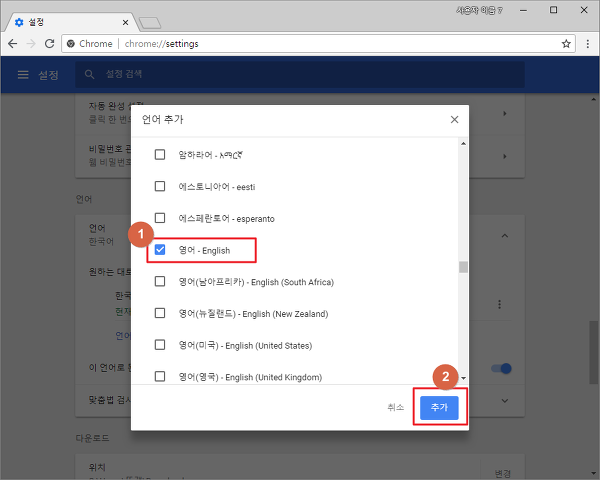
Task: Check English (United Kingdom) checkbox
Action: (160, 377)
